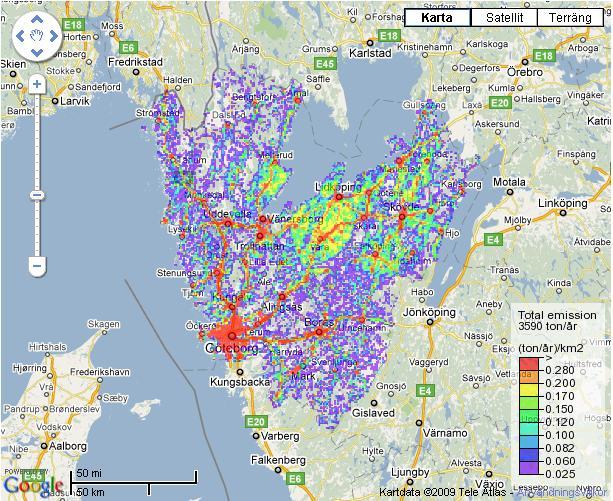The width and height of the screenshot is (613, 501).
Task: Click the purple legend swatch above 0.025
Action: 529,468
